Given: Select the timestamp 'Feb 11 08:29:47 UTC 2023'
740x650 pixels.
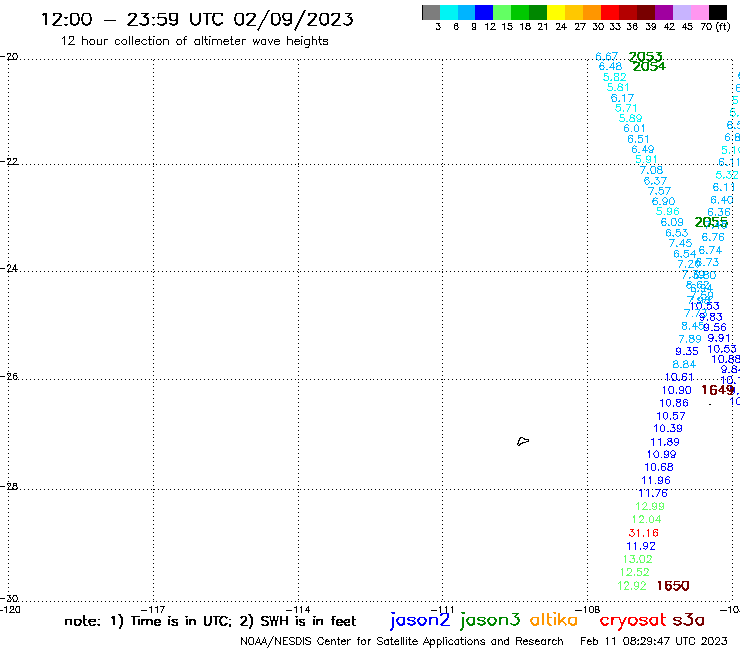Looking at the screenshot, I should pyautogui.click(x=654, y=641).
